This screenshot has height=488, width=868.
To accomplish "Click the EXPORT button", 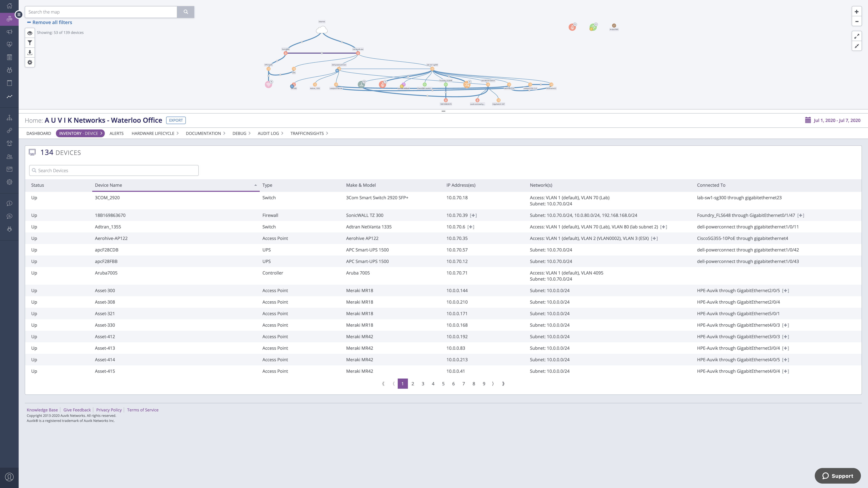I will [176, 120].
